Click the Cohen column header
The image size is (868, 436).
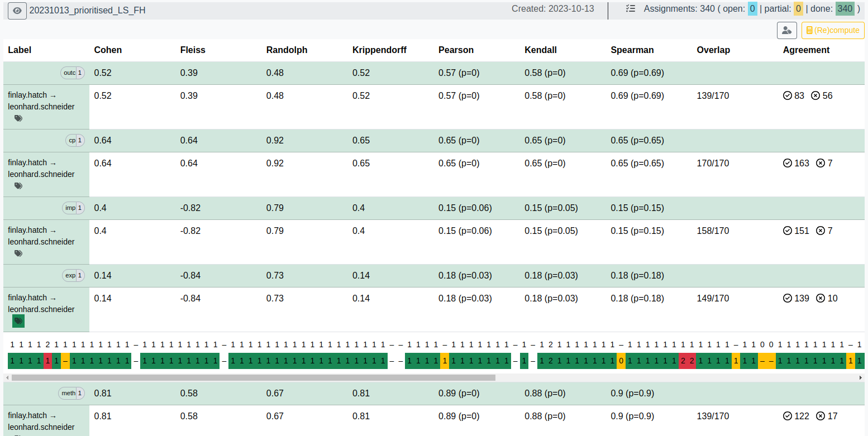tap(108, 50)
